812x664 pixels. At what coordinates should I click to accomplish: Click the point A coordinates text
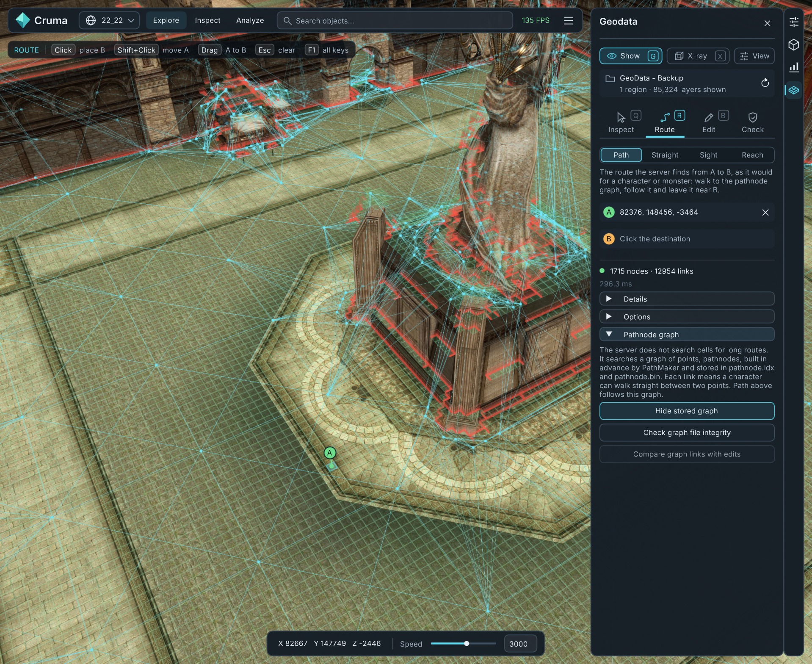tap(659, 213)
